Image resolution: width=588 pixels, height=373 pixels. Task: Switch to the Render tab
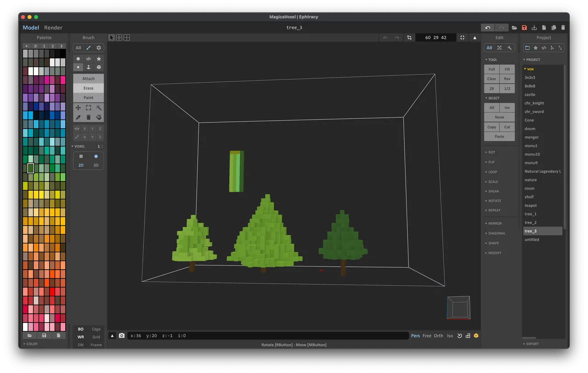tap(53, 28)
